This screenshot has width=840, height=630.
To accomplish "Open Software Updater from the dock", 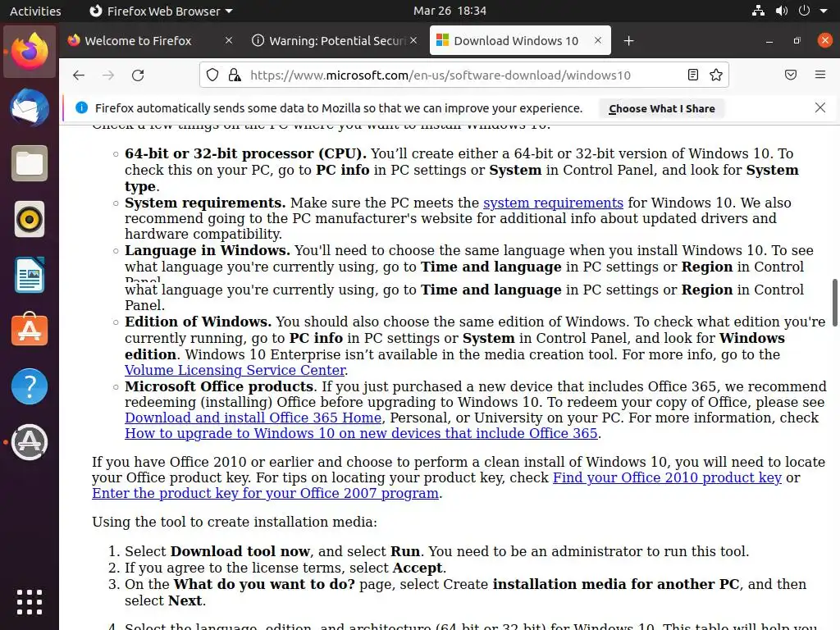I will [x=30, y=442].
